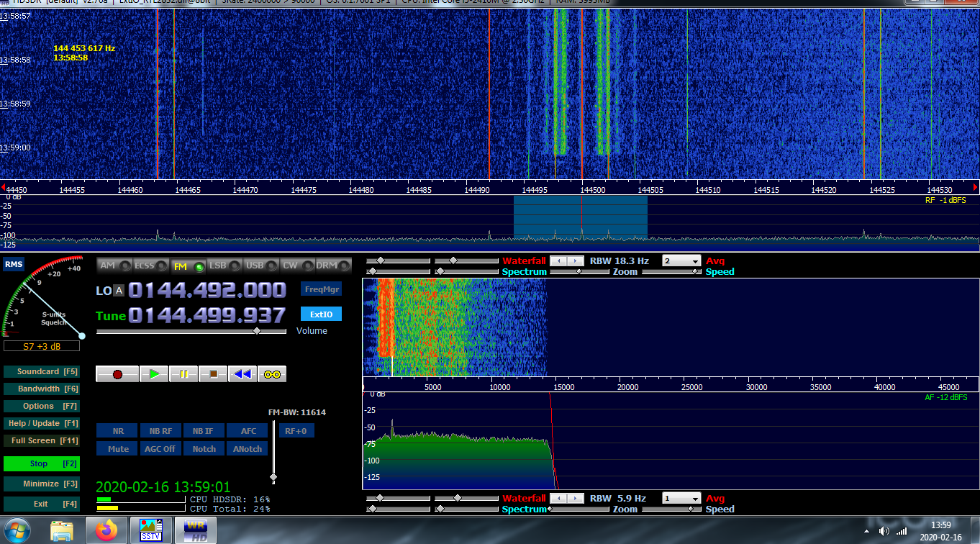Click the blue rewind button
980x544 pixels.
(242, 374)
